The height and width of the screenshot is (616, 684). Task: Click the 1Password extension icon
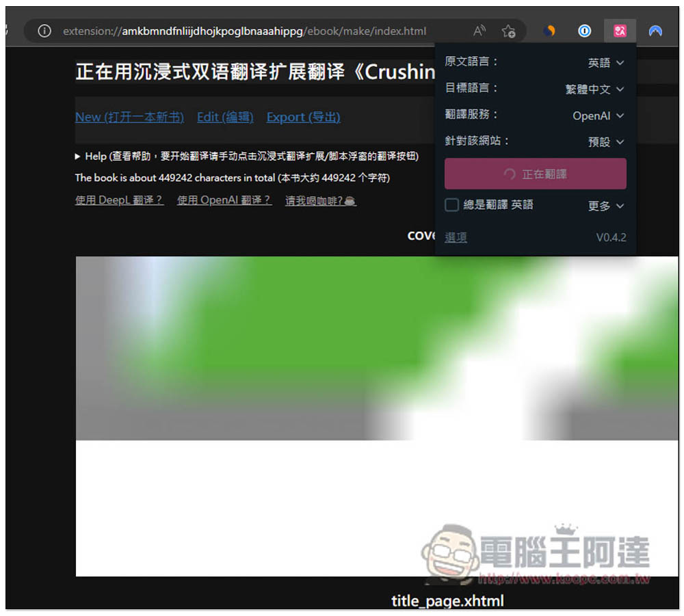(584, 31)
